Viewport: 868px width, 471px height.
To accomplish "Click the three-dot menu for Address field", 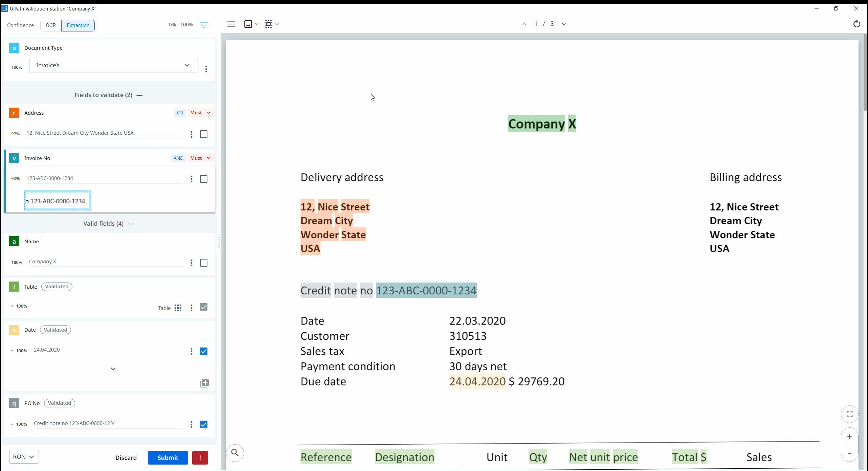I will 191,134.
